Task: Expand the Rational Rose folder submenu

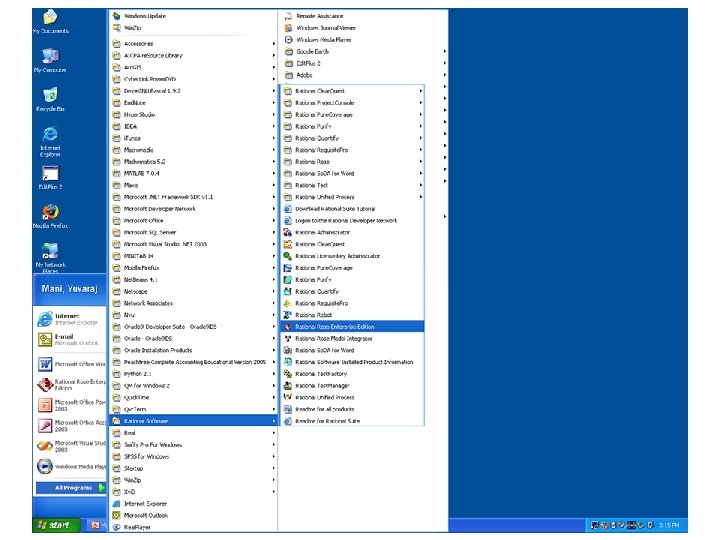Action: (x=352, y=162)
